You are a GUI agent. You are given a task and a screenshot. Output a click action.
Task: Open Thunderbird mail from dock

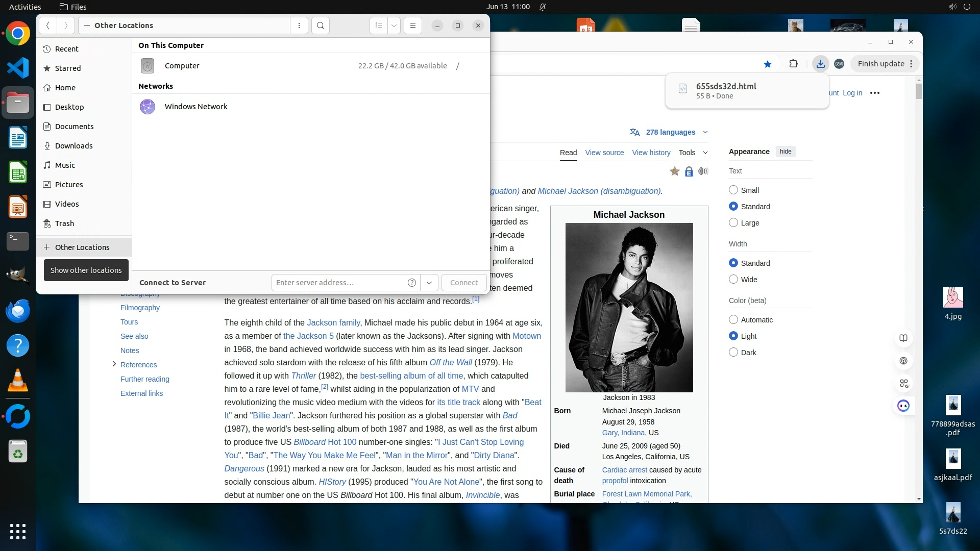click(18, 310)
